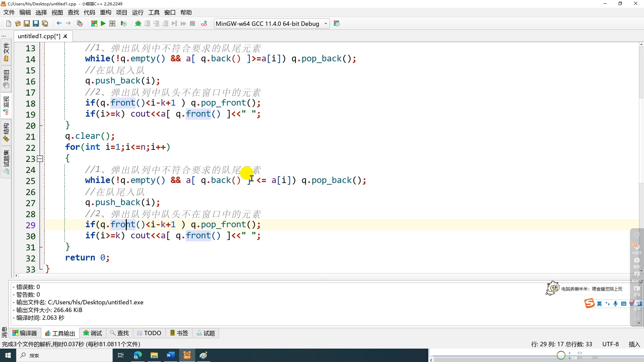Image resolution: width=644 pixels, height=362 pixels.
Task: Open the 帮助 menu
Action: [186, 12]
